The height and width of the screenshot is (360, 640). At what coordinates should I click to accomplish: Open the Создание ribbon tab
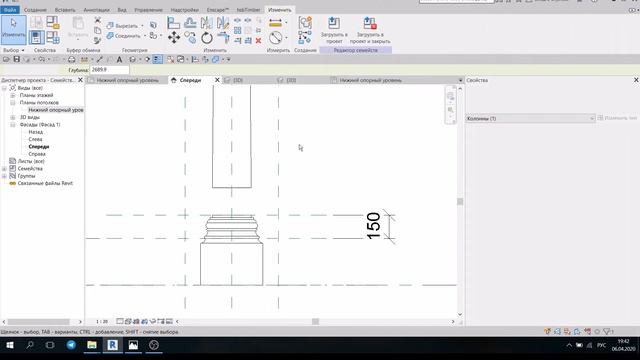tap(35, 10)
